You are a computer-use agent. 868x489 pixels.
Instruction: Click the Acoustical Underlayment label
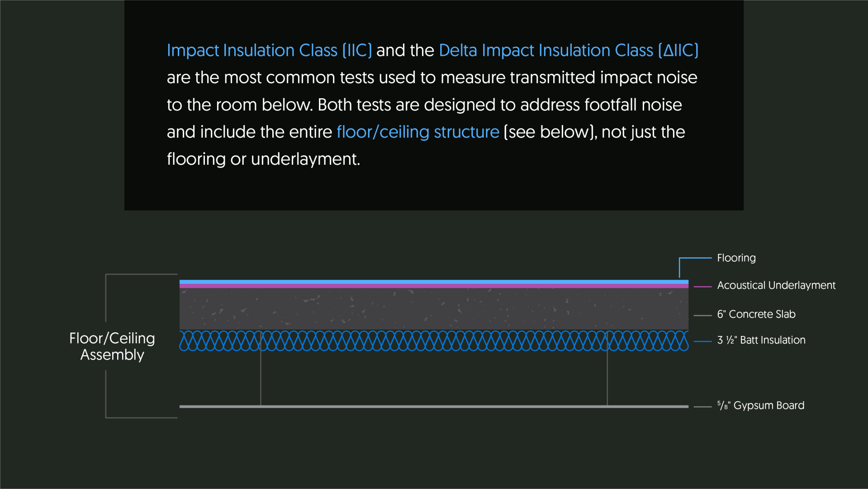776,285
